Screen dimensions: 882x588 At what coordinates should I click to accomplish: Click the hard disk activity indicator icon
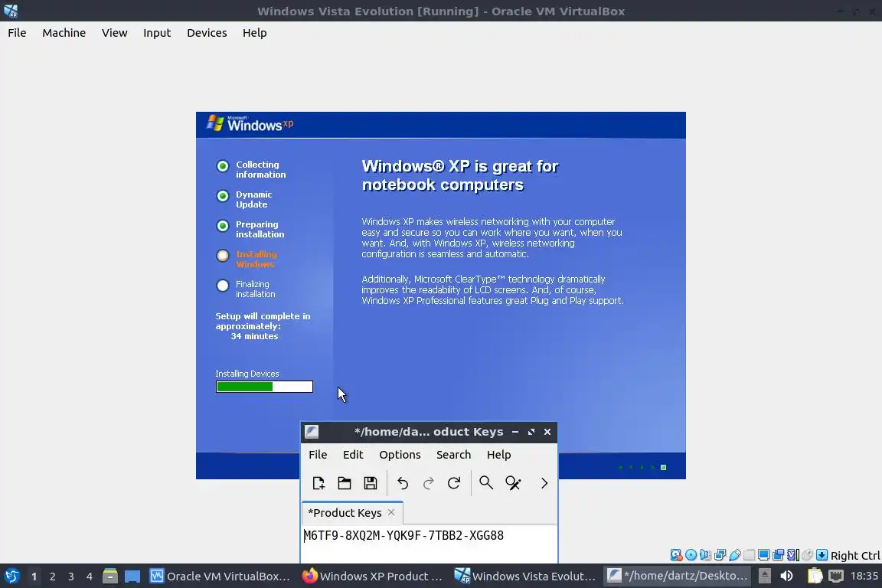click(x=676, y=555)
